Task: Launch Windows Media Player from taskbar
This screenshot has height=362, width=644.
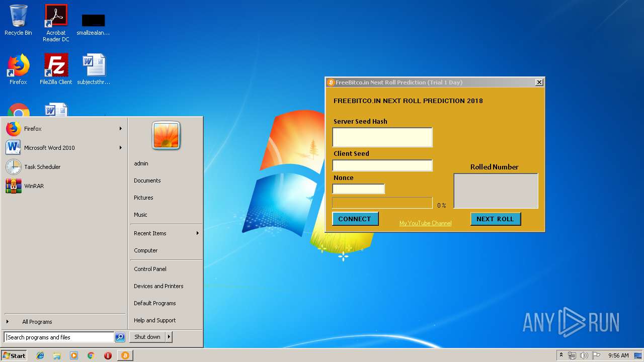Action: tap(74, 355)
